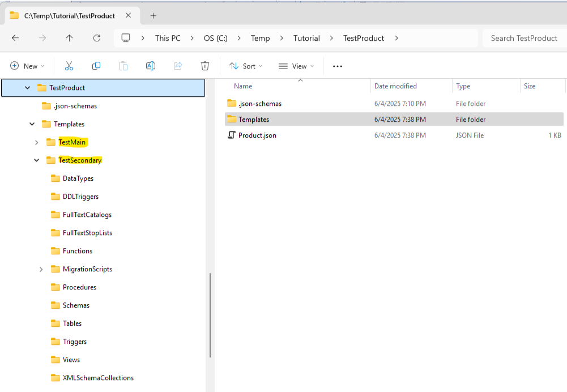Click inside the Search TestProduct box
This screenshot has width=567, height=392.
click(x=523, y=38)
